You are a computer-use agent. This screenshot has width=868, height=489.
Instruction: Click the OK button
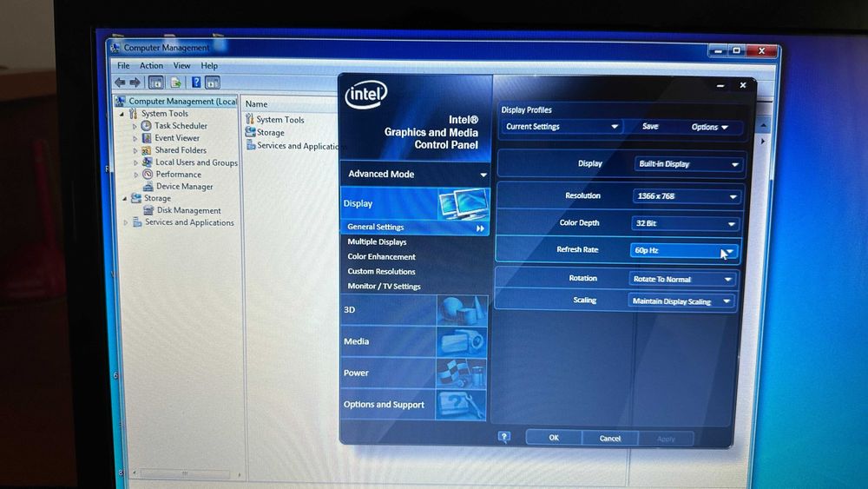[554, 438]
